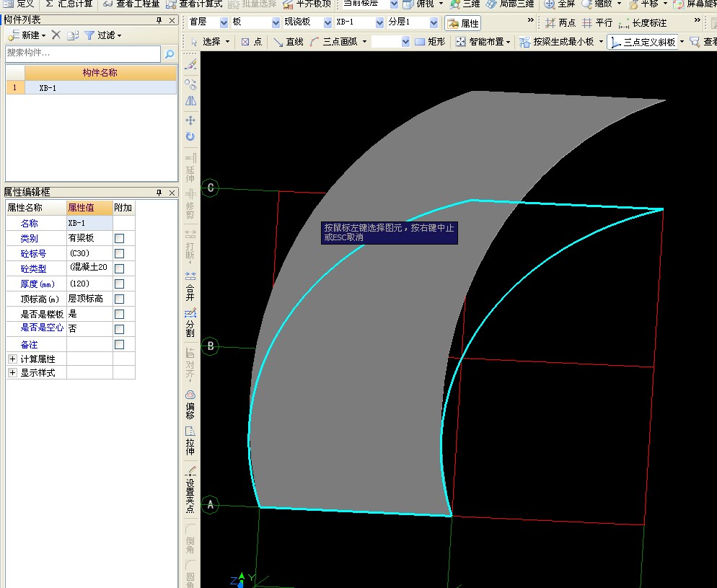
Task: Click the 合并 merge tool
Action: [x=190, y=286]
